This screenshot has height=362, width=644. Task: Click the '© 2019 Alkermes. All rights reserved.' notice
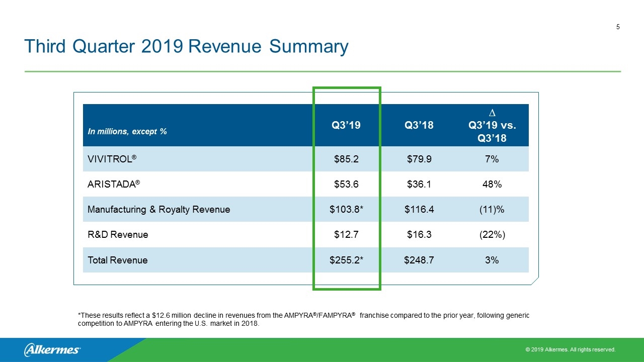click(570, 349)
